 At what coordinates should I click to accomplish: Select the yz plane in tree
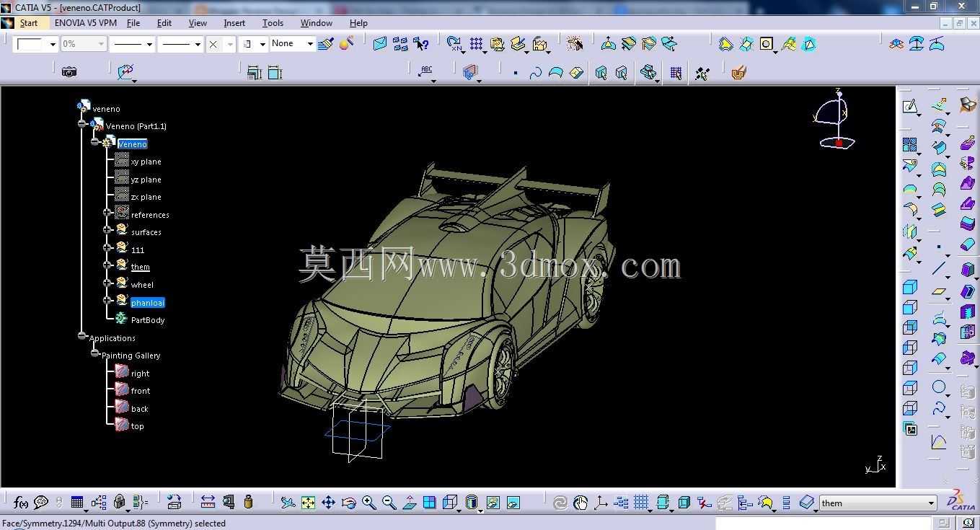pos(146,180)
